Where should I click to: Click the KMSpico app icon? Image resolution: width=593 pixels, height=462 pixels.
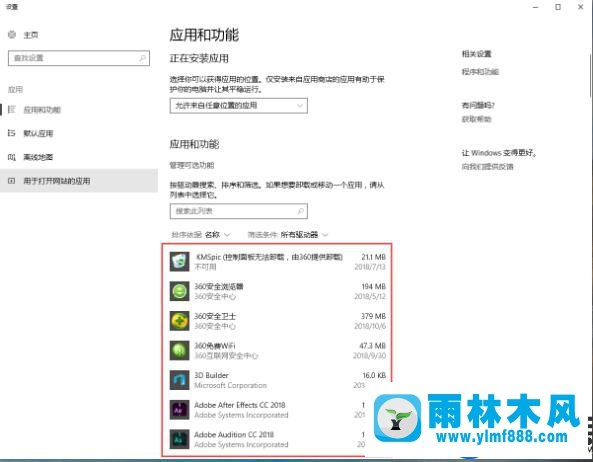tap(179, 262)
